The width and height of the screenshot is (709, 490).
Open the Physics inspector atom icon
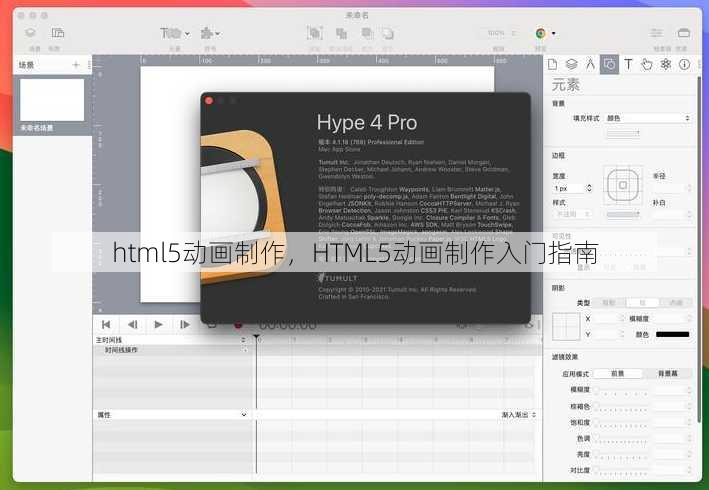666,64
